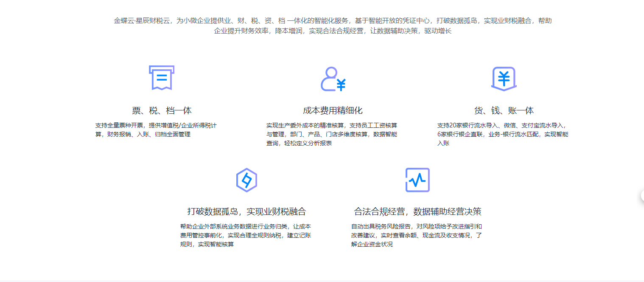Click the receipt icon above 票、税、档一体

coord(161,78)
